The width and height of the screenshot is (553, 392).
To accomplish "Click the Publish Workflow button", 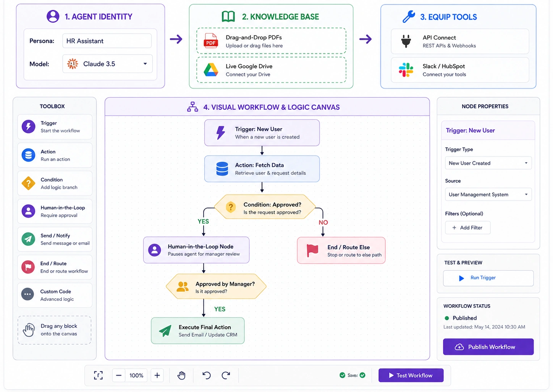I will coord(488,347).
